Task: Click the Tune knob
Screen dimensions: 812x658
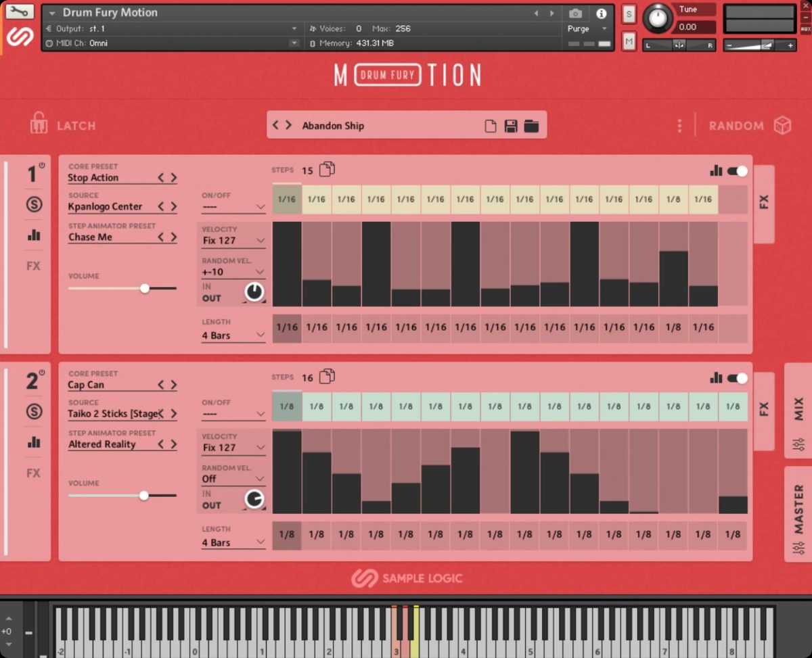Action: click(x=658, y=18)
